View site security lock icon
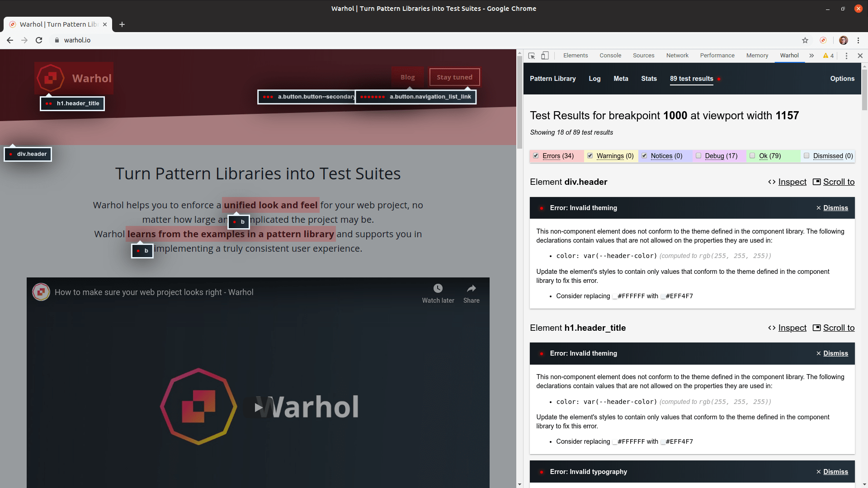868x488 pixels. (x=57, y=40)
